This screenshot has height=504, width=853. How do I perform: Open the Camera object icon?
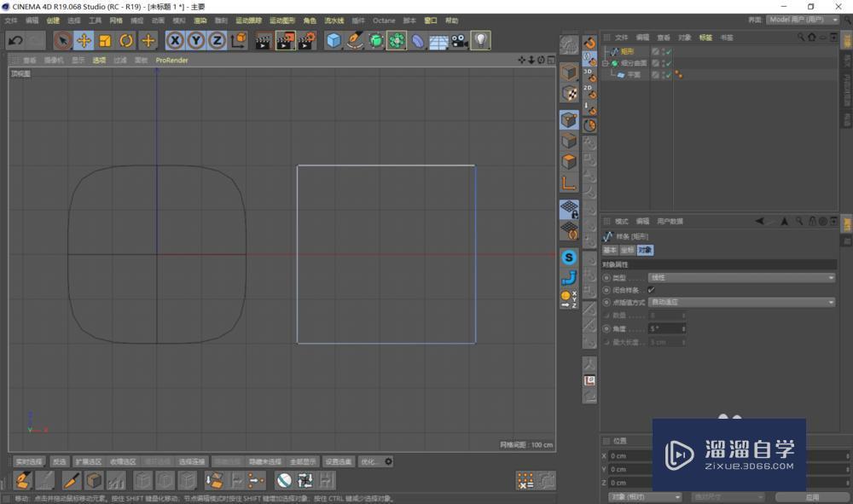(x=460, y=40)
